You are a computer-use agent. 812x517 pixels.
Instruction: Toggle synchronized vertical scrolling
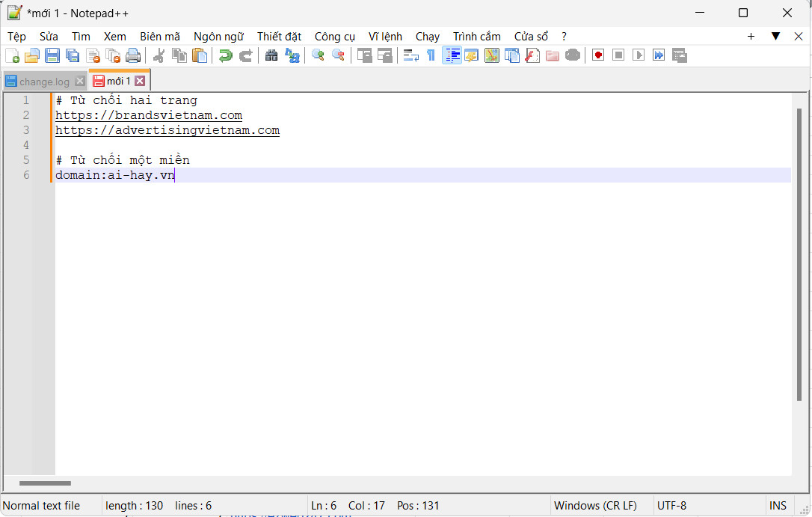click(x=365, y=55)
